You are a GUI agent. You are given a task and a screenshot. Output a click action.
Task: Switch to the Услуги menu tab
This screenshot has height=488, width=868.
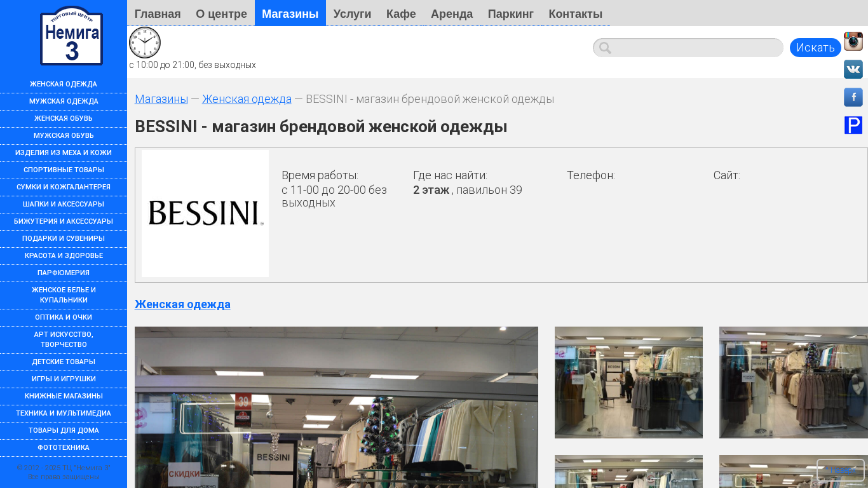click(352, 13)
